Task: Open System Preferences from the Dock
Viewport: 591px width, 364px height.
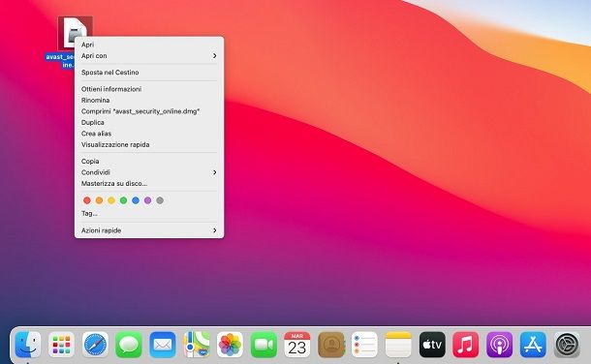Action: (x=567, y=345)
